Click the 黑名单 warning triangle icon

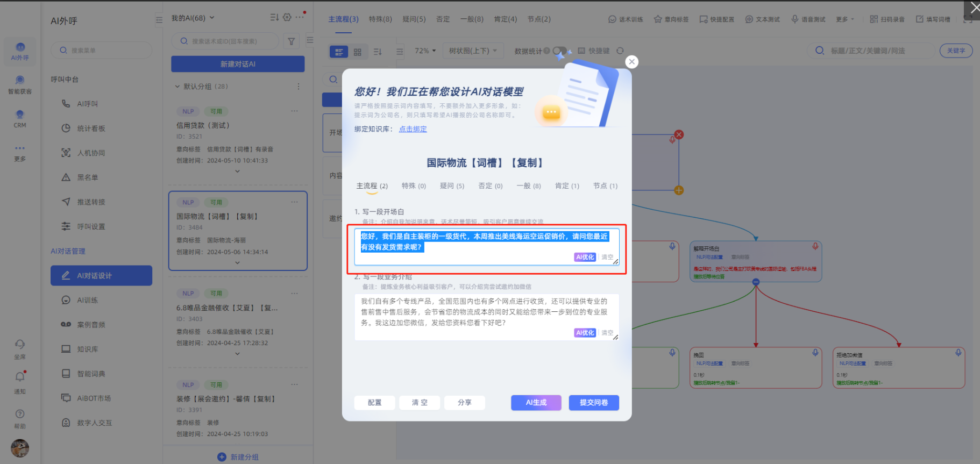click(x=66, y=177)
